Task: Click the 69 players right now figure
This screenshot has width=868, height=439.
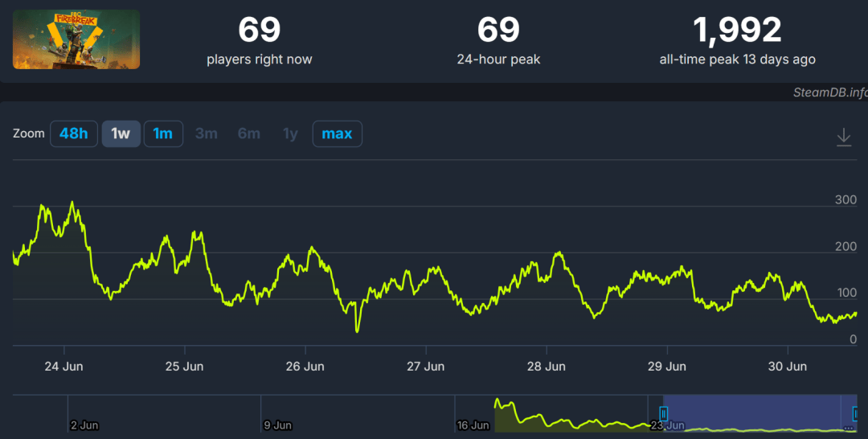Action: point(259,30)
